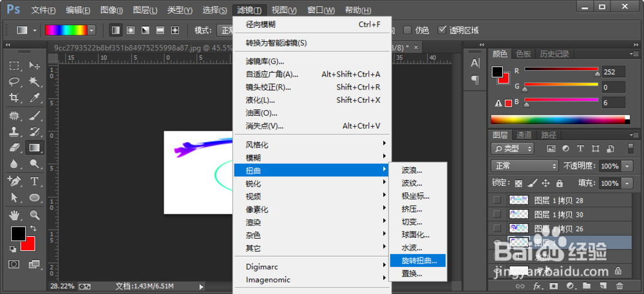Viewport: 644px width, 294px height.
Task: Select the Clone Stamp tool
Action: [14, 132]
